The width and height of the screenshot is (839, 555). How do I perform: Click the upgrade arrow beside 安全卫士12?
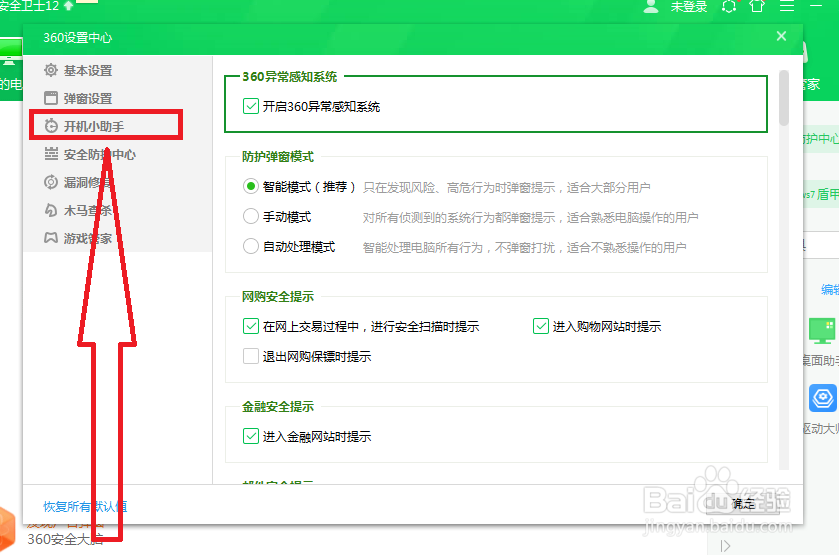click(x=68, y=5)
